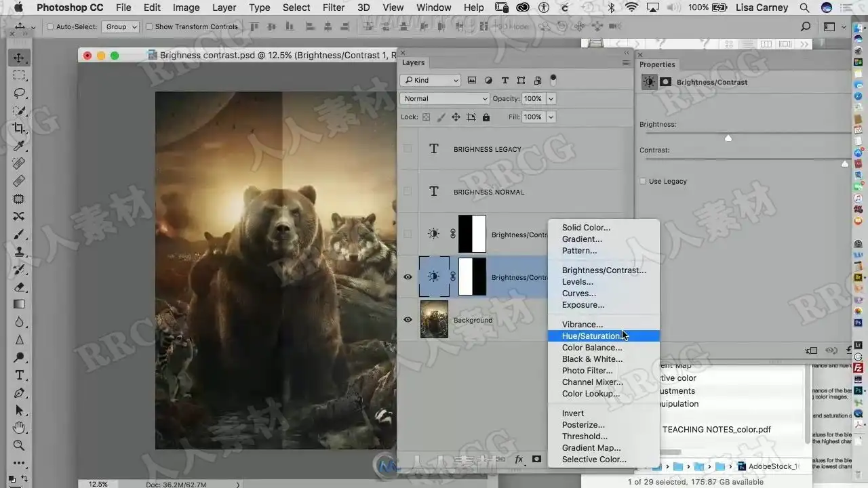
Task: Enable the Use Legacy checkbox
Action: 643,182
